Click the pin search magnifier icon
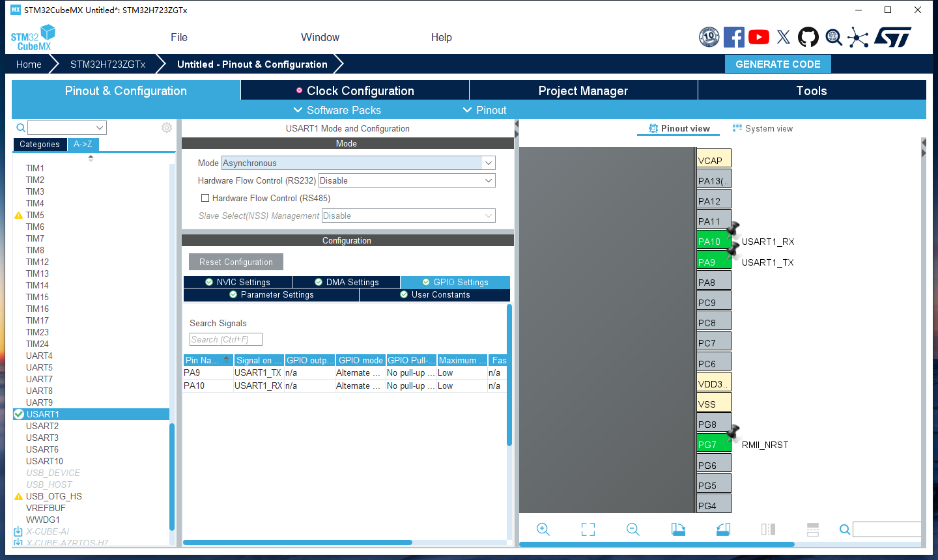The width and height of the screenshot is (938, 560). coord(845,529)
